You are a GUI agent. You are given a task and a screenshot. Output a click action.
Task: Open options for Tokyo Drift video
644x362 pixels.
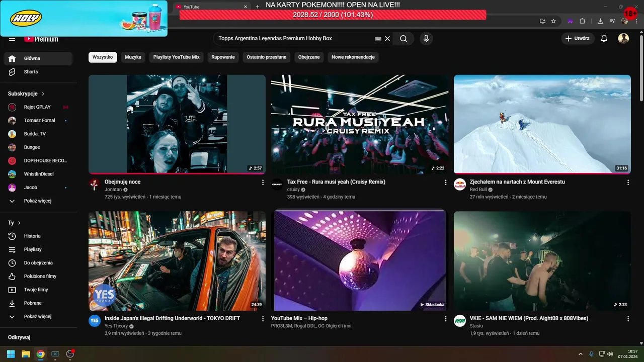(263, 319)
